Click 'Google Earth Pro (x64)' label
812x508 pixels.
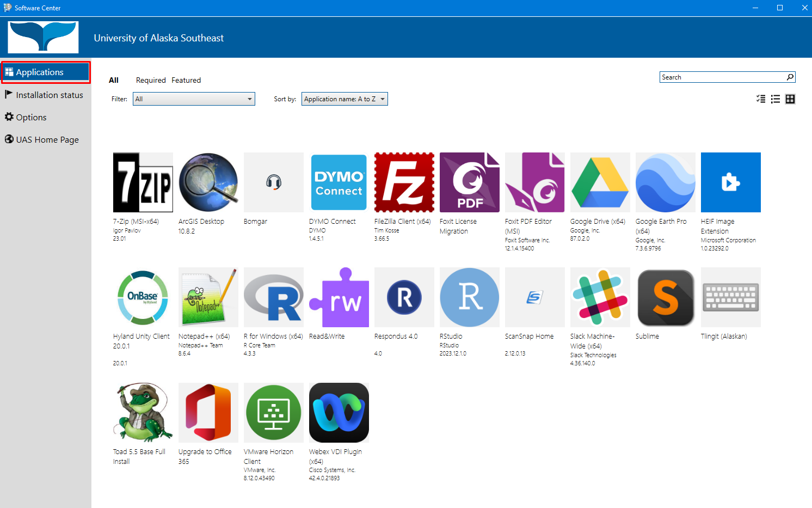pyautogui.click(x=661, y=226)
